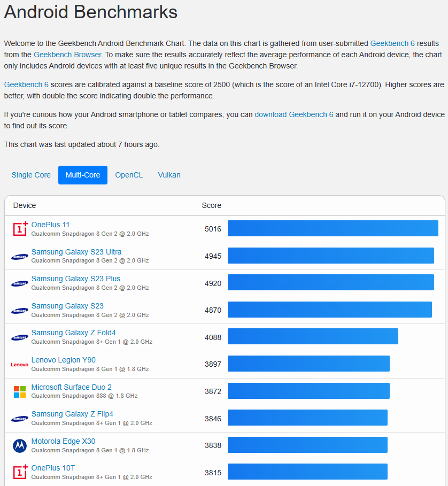Click the chipset text under Galaxy Z Fold4
The height and width of the screenshot is (486, 448).
92,342
